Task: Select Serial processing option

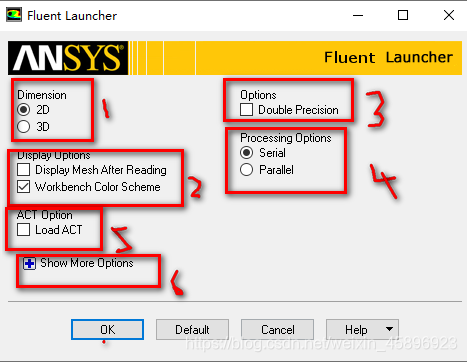Action: 246,153
